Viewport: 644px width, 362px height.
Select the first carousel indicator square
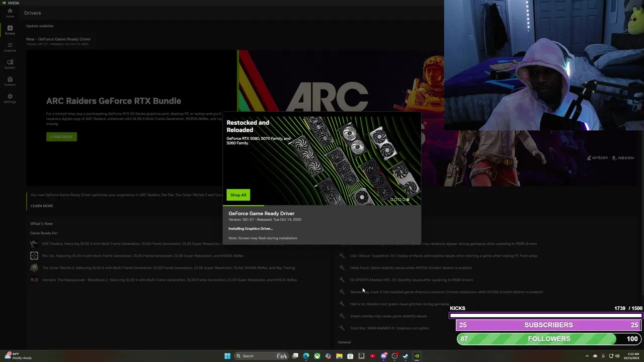pos(391,200)
